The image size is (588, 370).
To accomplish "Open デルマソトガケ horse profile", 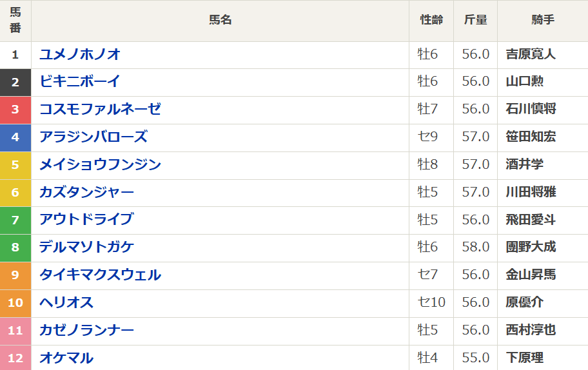I will click(87, 247).
